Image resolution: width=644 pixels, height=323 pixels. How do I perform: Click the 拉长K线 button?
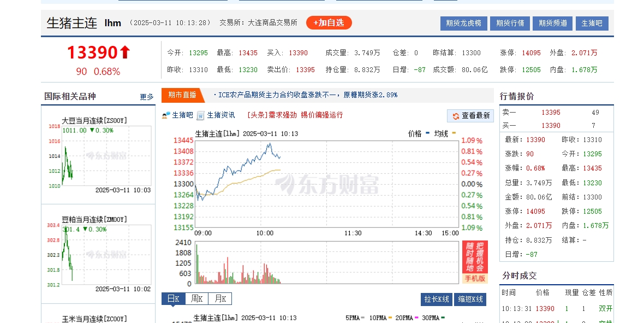click(x=437, y=299)
